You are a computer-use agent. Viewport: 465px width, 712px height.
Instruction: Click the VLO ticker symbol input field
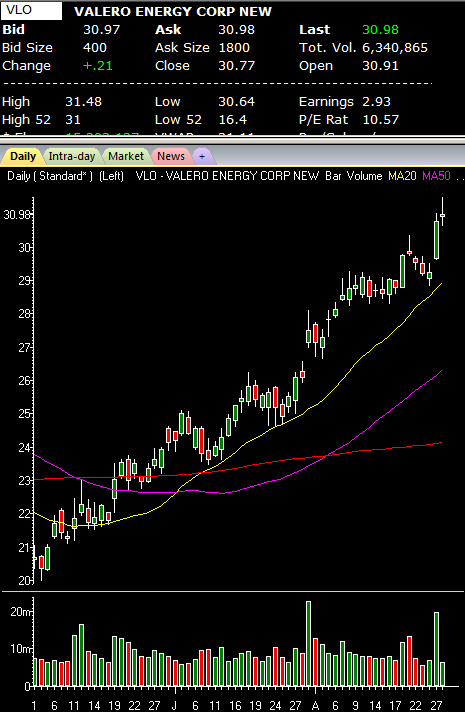click(31, 11)
